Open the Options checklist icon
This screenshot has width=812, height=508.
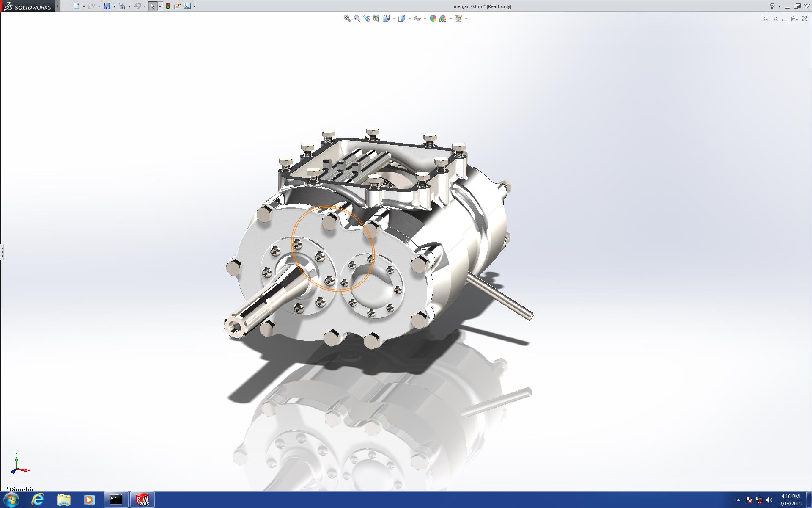coord(187,6)
